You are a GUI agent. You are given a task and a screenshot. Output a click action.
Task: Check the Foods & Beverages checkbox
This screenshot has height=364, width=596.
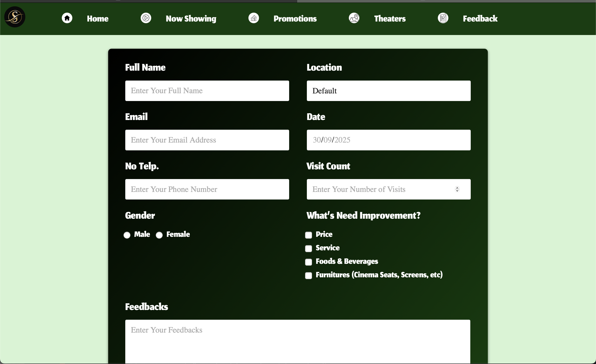click(308, 262)
